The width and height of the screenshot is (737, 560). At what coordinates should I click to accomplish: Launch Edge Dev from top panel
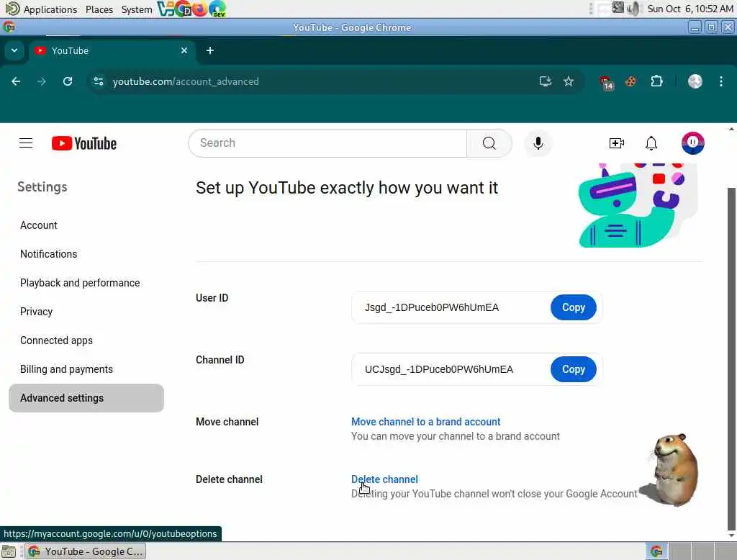[217, 9]
